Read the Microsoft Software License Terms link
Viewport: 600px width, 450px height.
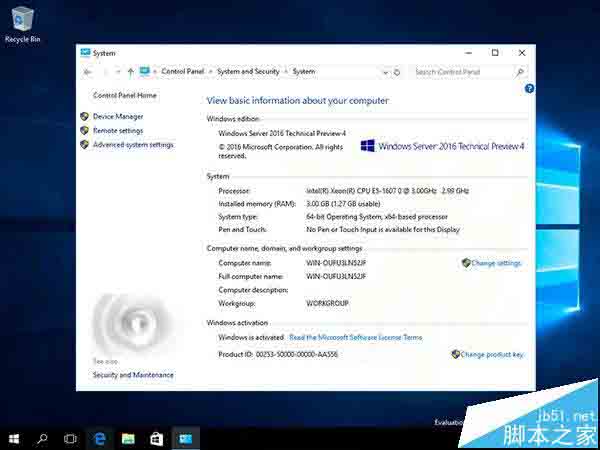pyautogui.click(x=355, y=338)
